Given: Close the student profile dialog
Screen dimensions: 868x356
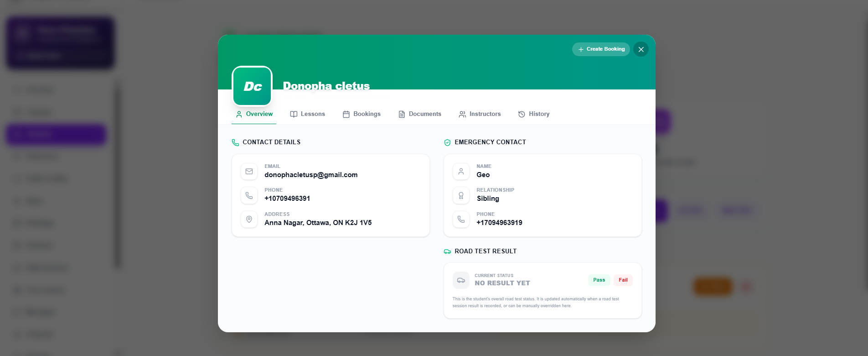Looking at the screenshot, I should [x=641, y=49].
